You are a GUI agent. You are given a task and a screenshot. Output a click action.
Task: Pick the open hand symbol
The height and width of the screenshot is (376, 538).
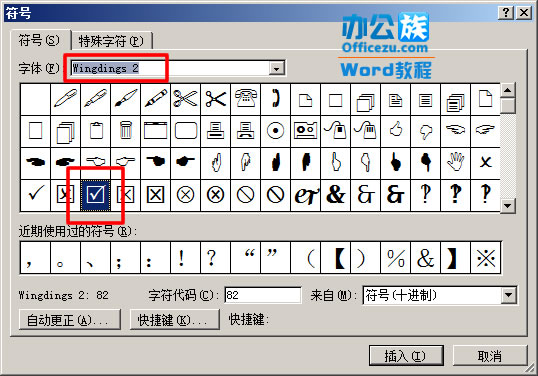455,163
